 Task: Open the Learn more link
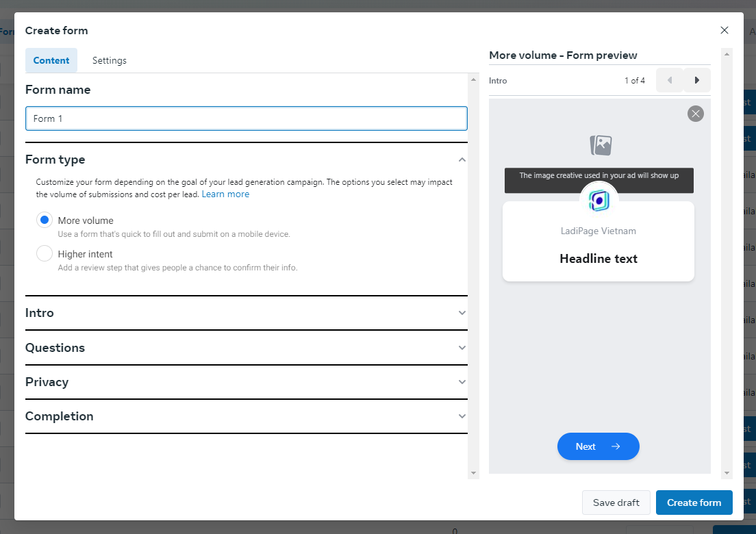click(225, 194)
